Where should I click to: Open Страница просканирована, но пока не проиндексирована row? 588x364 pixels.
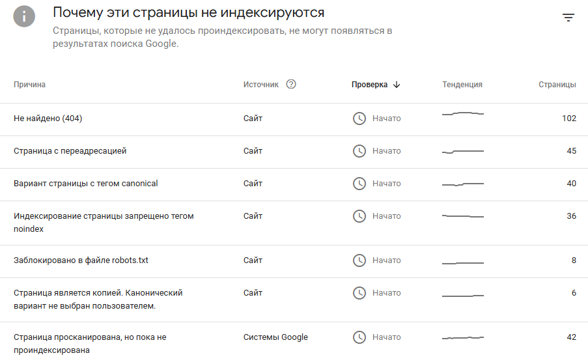point(294,343)
